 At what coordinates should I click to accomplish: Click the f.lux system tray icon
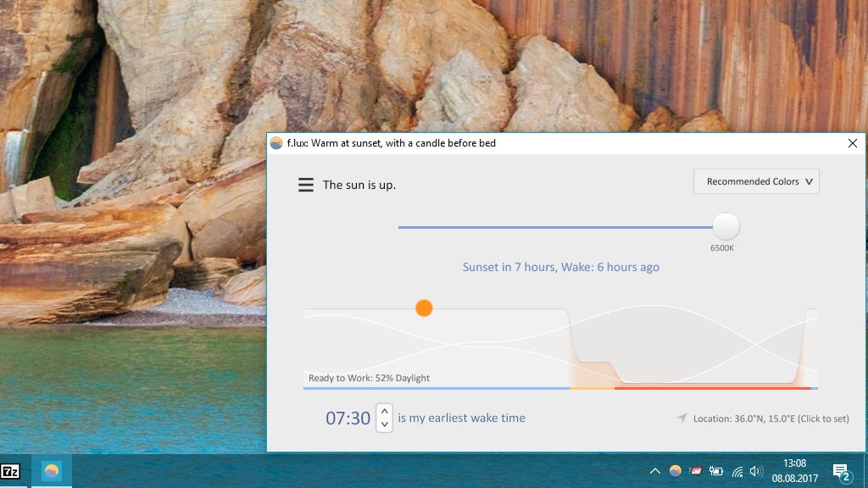point(675,471)
